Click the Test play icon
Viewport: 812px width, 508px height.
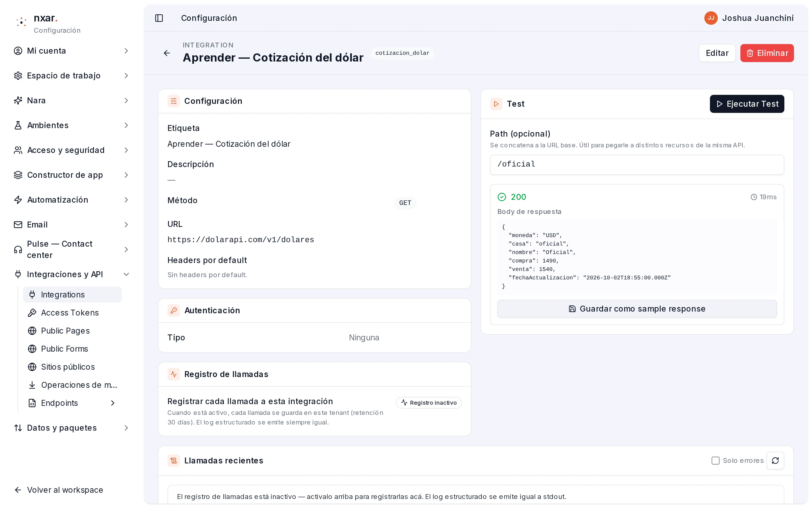496,104
